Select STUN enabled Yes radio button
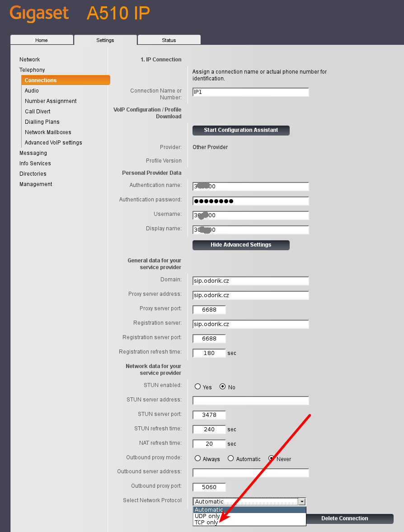 click(x=197, y=387)
